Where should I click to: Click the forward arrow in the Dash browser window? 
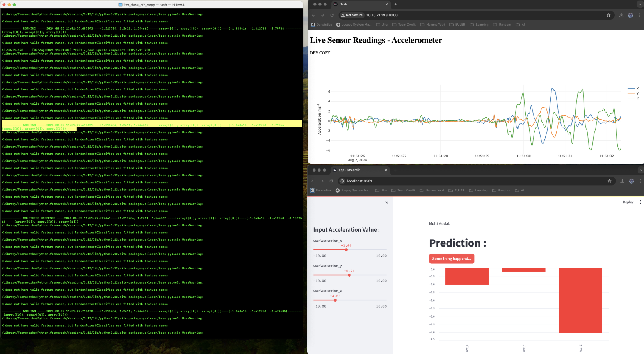coord(322,15)
